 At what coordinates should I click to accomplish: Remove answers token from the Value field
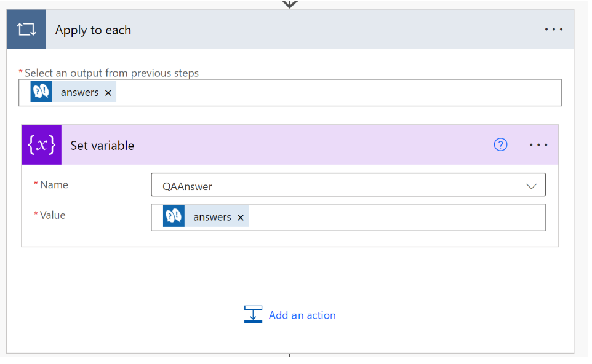(x=241, y=217)
